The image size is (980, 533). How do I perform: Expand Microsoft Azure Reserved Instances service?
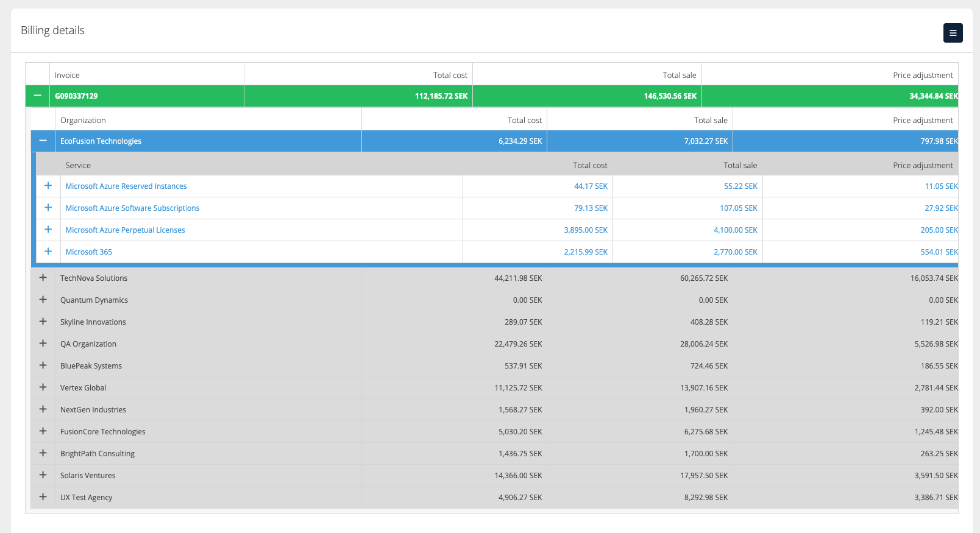click(48, 186)
